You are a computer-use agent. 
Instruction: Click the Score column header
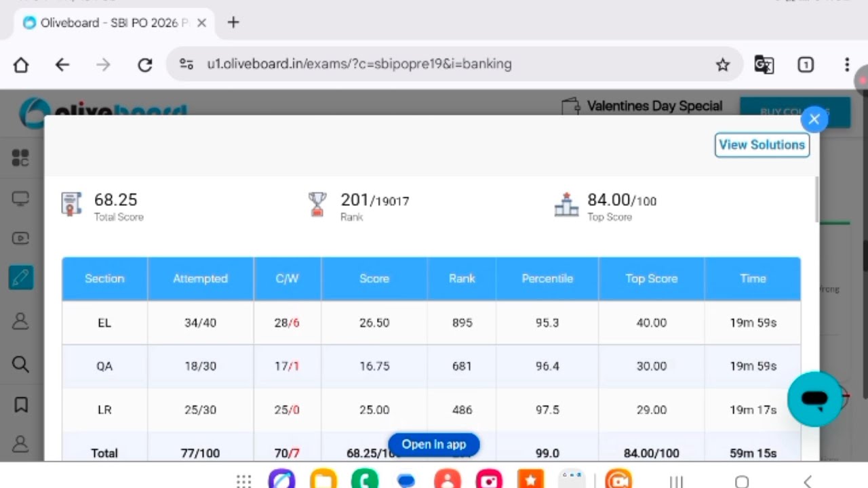pyautogui.click(x=374, y=279)
